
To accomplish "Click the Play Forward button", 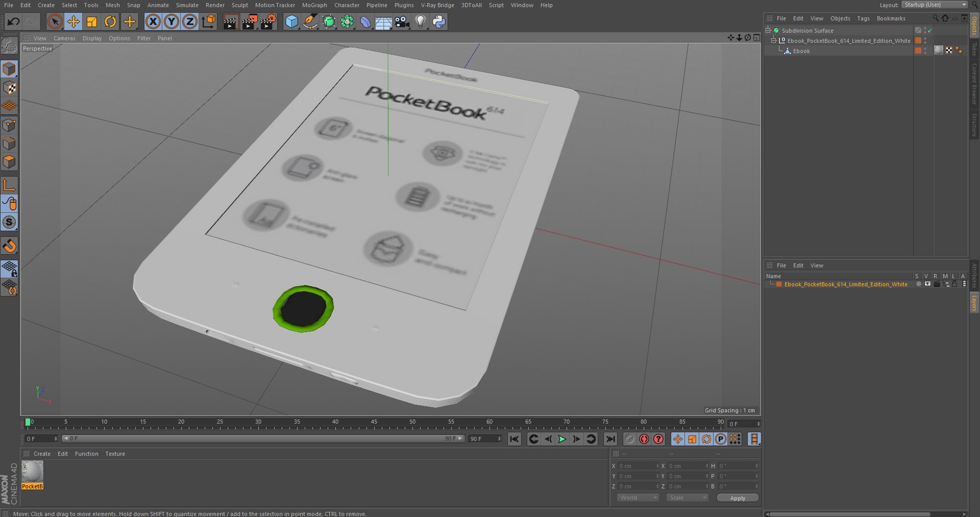I will [x=562, y=439].
